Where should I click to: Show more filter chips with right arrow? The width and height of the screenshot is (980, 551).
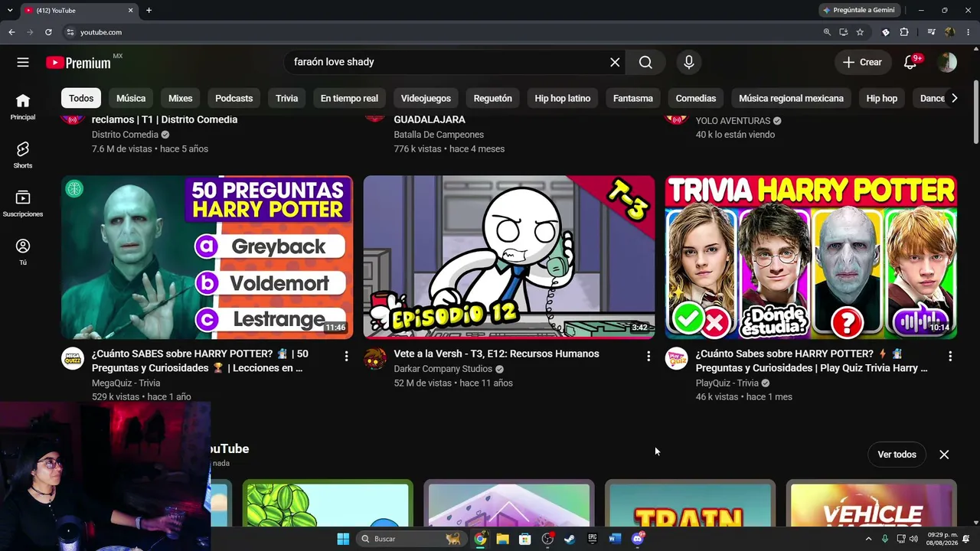(954, 98)
